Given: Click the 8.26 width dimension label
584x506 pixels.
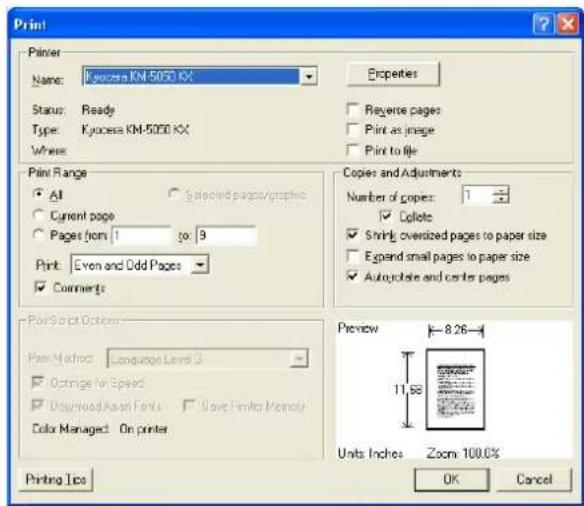Looking at the screenshot, I should [x=456, y=330].
